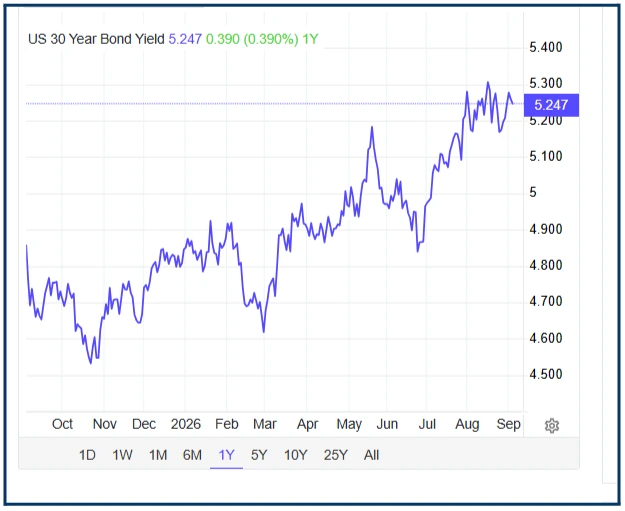Viewport: 625px width, 511px height.
Task: Show the 10Y time range
Action: (x=295, y=455)
